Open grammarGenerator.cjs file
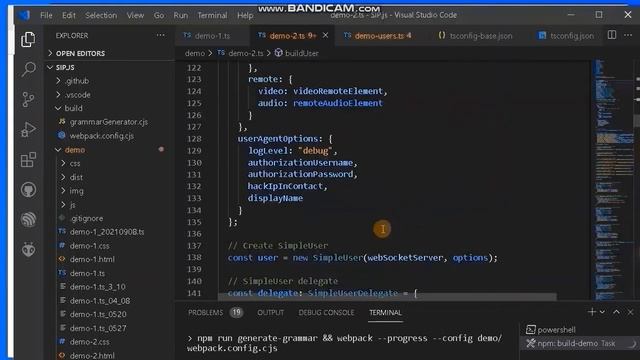The height and width of the screenshot is (360, 640). [109, 122]
